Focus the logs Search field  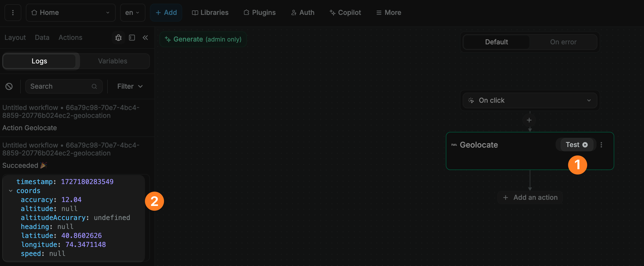60,86
